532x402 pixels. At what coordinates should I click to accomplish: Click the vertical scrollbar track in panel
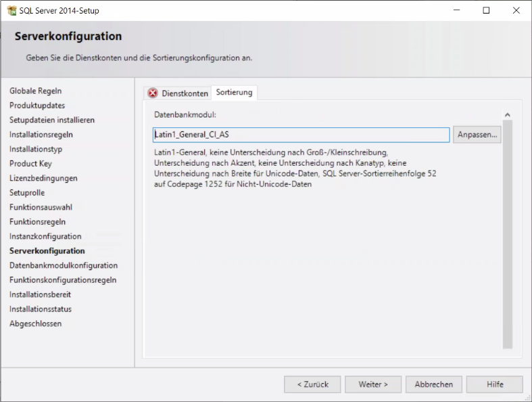pyautogui.click(x=508, y=237)
